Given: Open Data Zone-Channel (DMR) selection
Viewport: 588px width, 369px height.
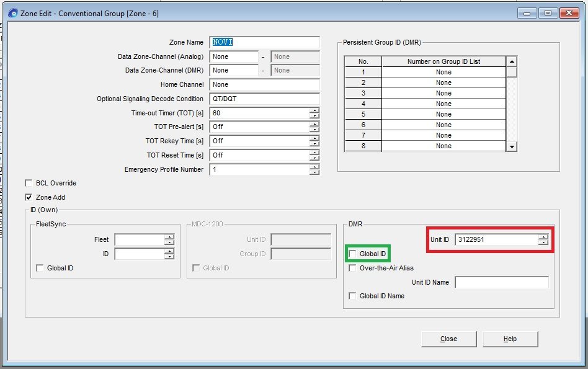Looking at the screenshot, I should [x=234, y=71].
